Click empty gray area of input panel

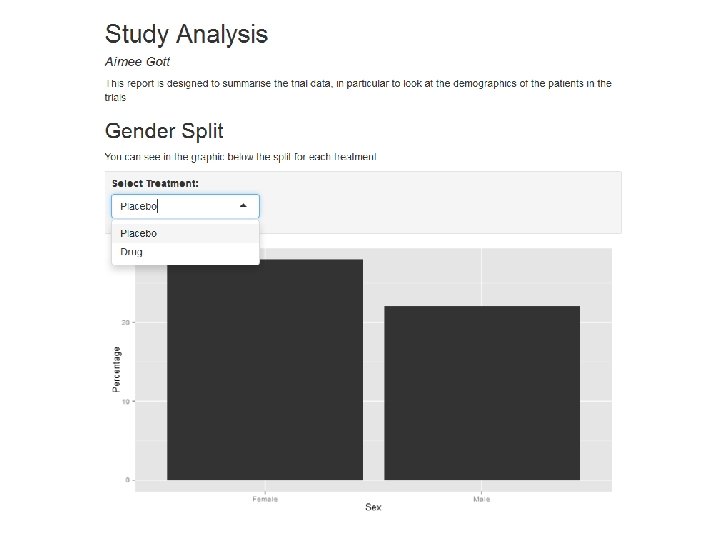[450, 205]
